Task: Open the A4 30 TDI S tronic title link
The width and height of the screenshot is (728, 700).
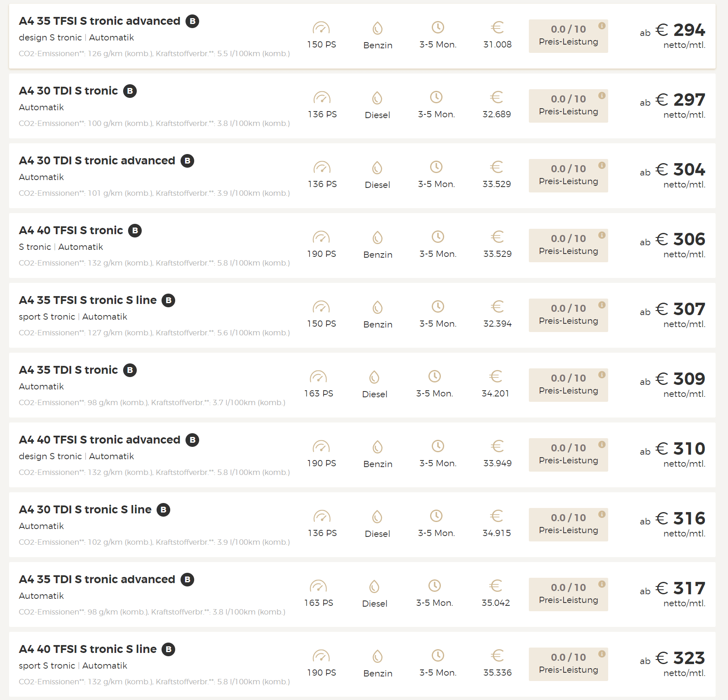Action: tap(69, 91)
